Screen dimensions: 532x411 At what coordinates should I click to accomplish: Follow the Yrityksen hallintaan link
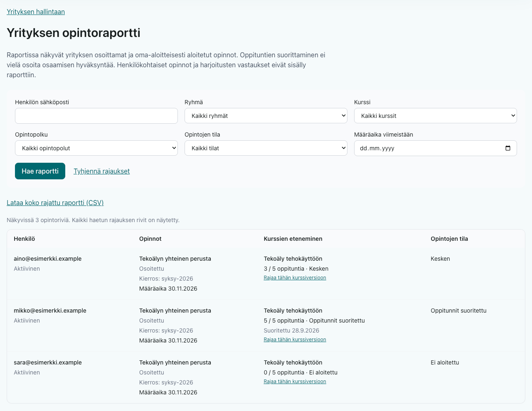click(36, 12)
